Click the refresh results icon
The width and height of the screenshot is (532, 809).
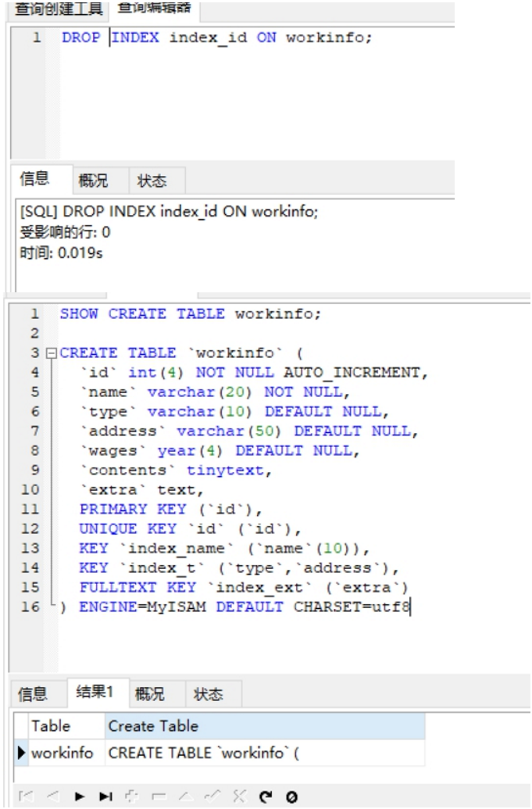(x=266, y=796)
